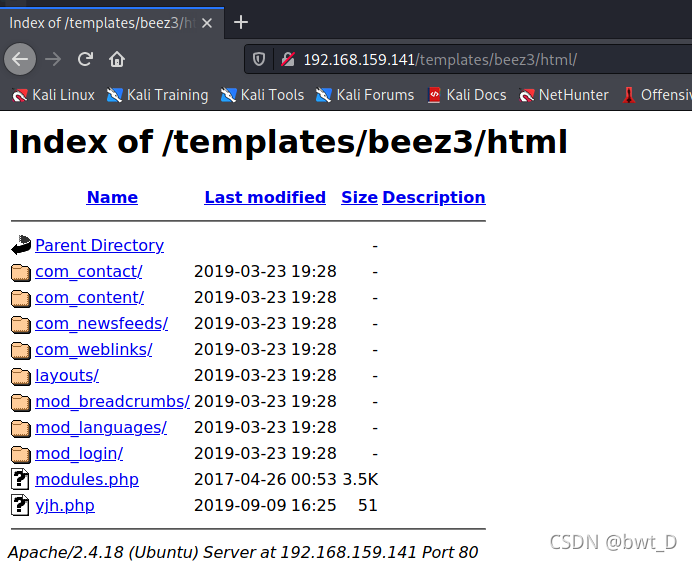The height and width of the screenshot is (562, 692).
Task: Open com_content/ directory link
Action: pos(90,298)
